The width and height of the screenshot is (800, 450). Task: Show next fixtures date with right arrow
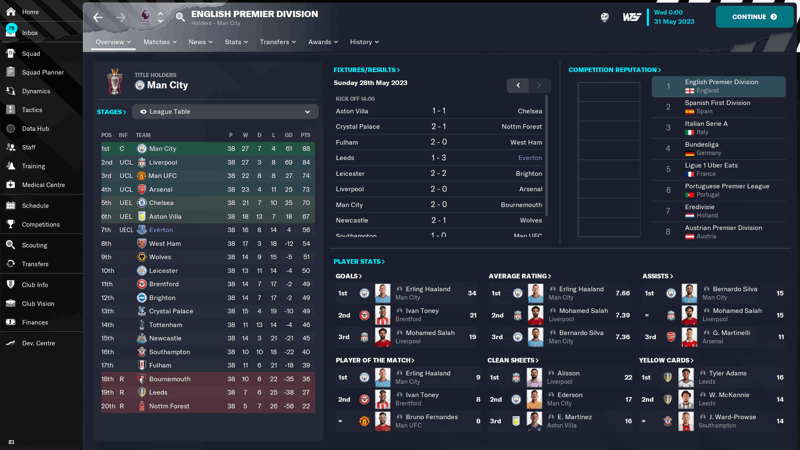[x=539, y=85]
